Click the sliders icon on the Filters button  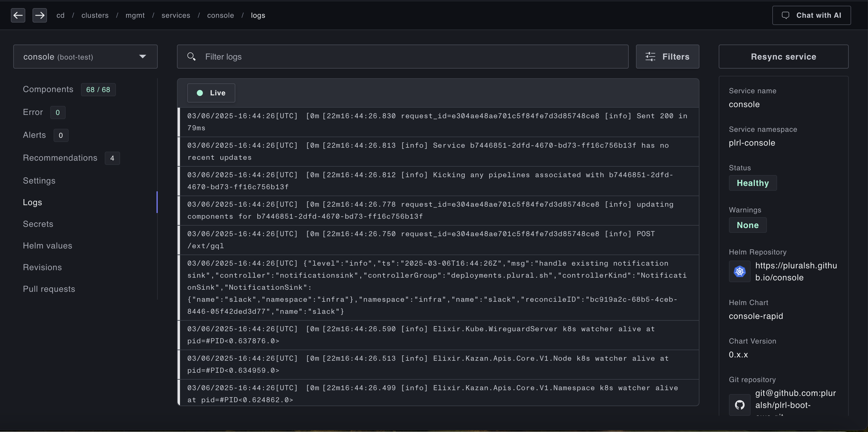(650, 57)
